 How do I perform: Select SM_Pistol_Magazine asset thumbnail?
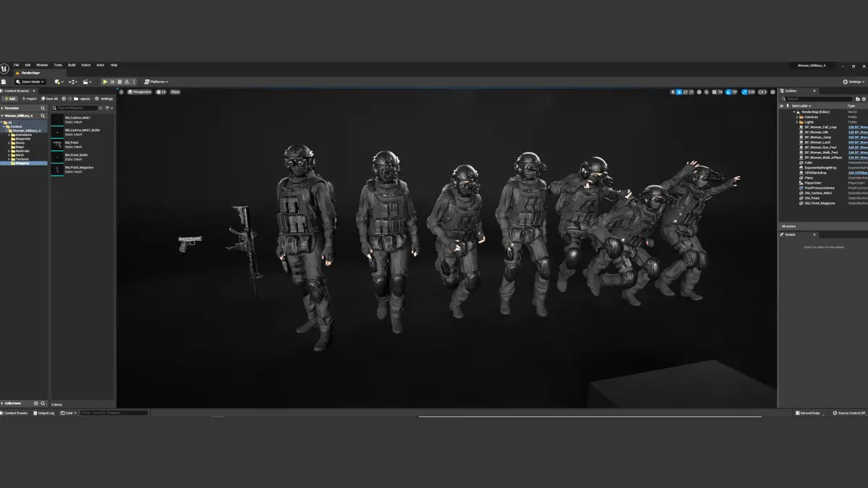coord(57,170)
